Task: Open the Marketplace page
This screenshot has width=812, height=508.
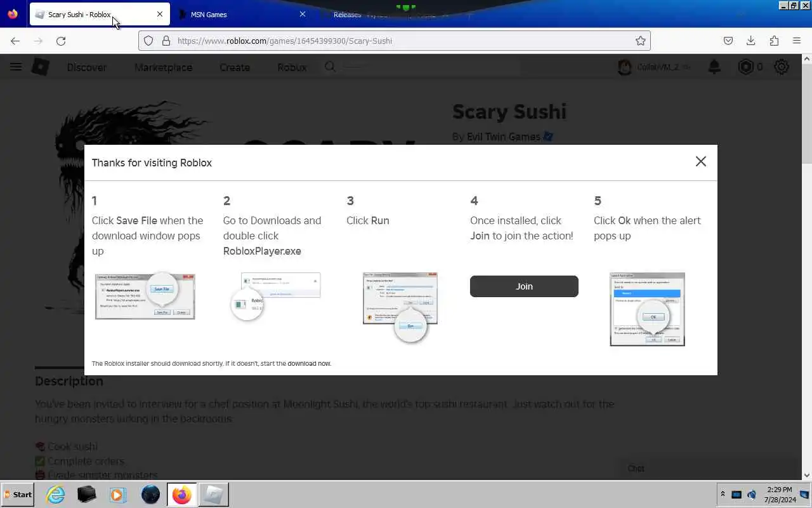Action: (163, 67)
